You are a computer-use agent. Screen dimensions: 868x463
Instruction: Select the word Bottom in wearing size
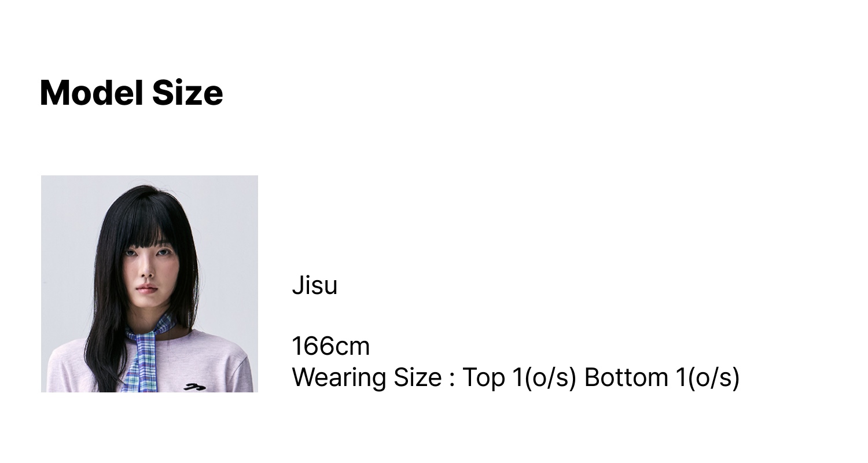coord(626,377)
